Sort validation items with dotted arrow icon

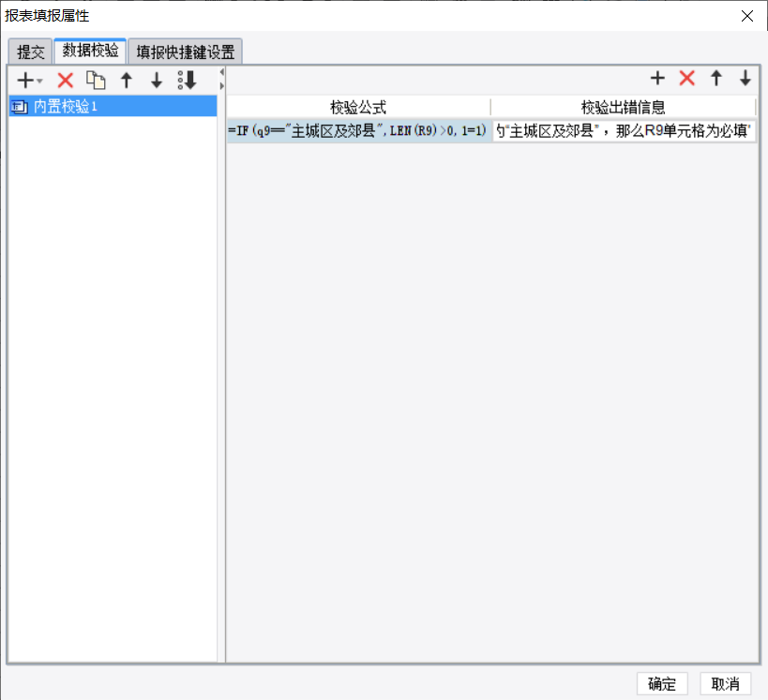point(188,80)
